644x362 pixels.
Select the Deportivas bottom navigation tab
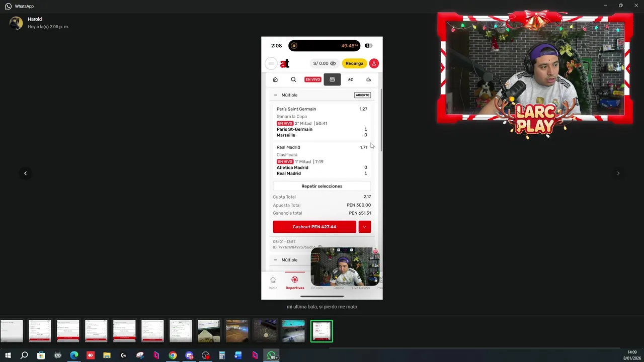point(295,283)
